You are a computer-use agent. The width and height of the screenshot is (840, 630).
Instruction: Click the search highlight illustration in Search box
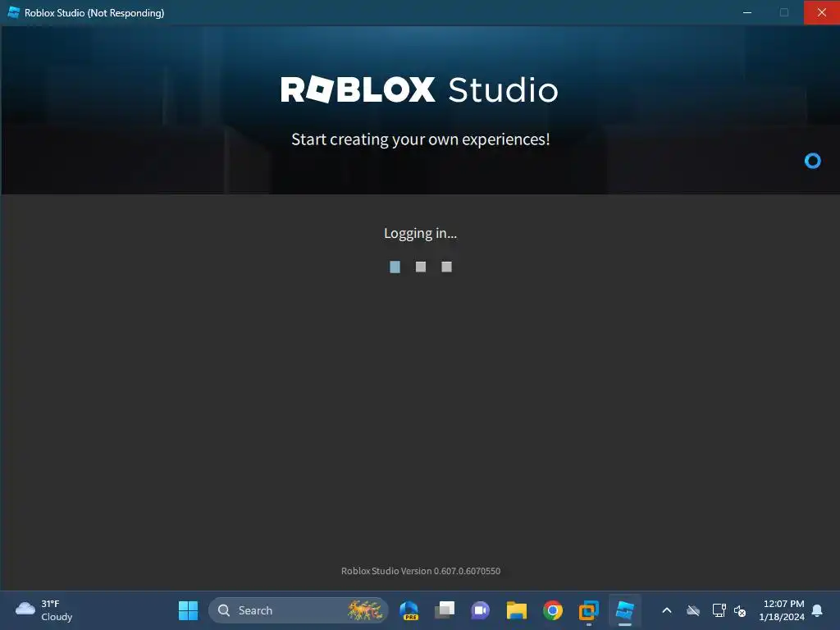[365, 610]
